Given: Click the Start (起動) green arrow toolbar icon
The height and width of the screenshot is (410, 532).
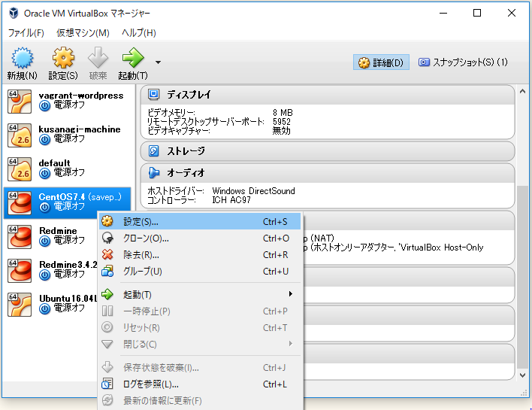Looking at the screenshot, I should pyautogui.click(x=133, y=58).
